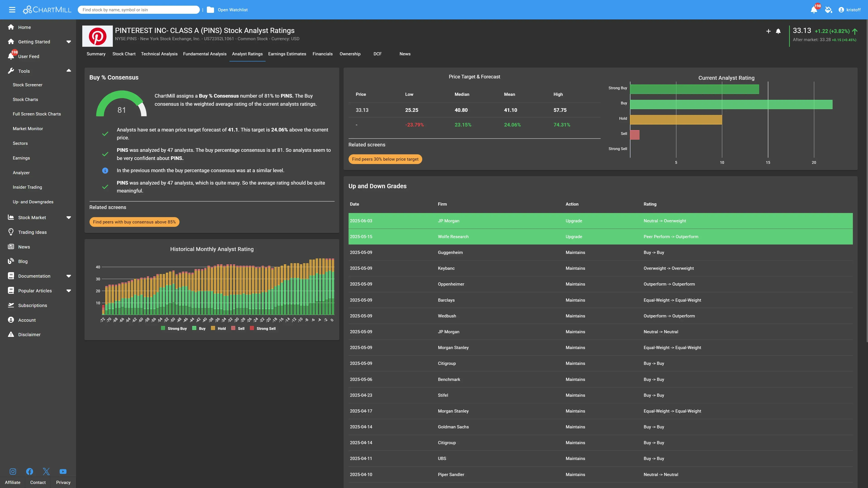The height and width of the screenshot is (488, 868).
Task: Expand the Documentation menu arrow
Action: pos(69,276)
